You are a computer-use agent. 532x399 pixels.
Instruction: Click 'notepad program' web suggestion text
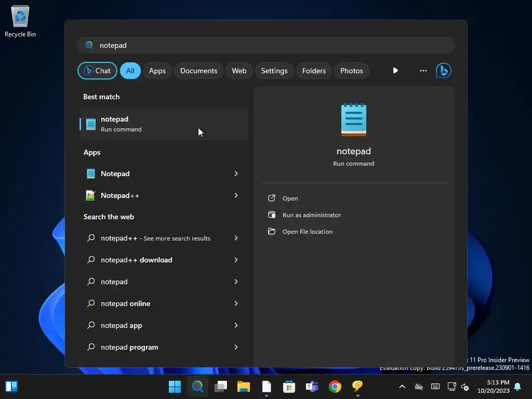[129, 348]
